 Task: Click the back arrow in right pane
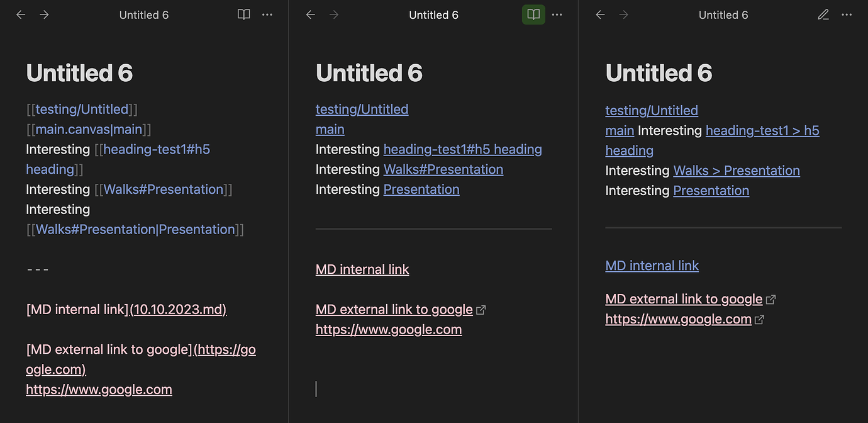click(599, 14)
